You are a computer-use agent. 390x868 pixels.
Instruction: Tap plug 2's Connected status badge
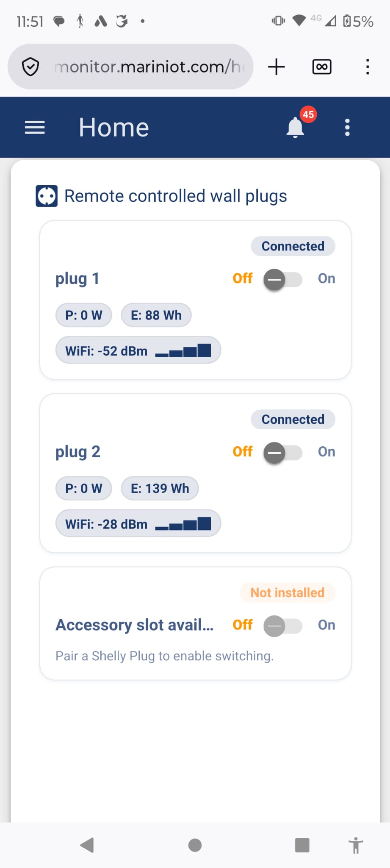coord(293,420)
